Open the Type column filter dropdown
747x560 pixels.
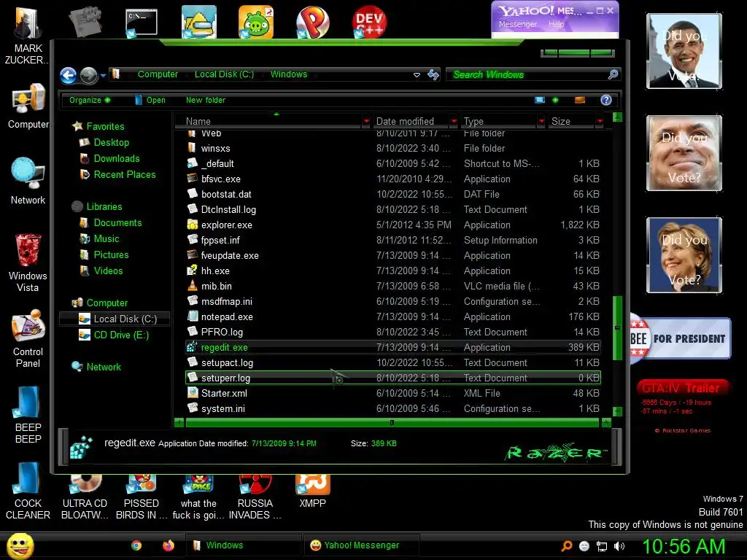tap(541, 122)
